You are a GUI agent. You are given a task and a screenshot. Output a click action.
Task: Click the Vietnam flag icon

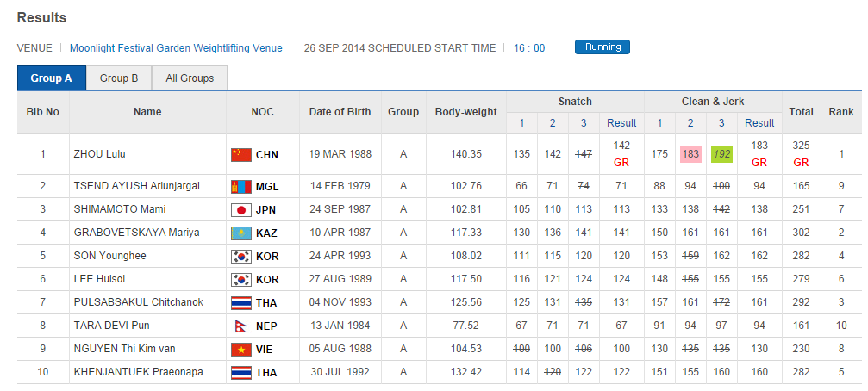(240, 350)
